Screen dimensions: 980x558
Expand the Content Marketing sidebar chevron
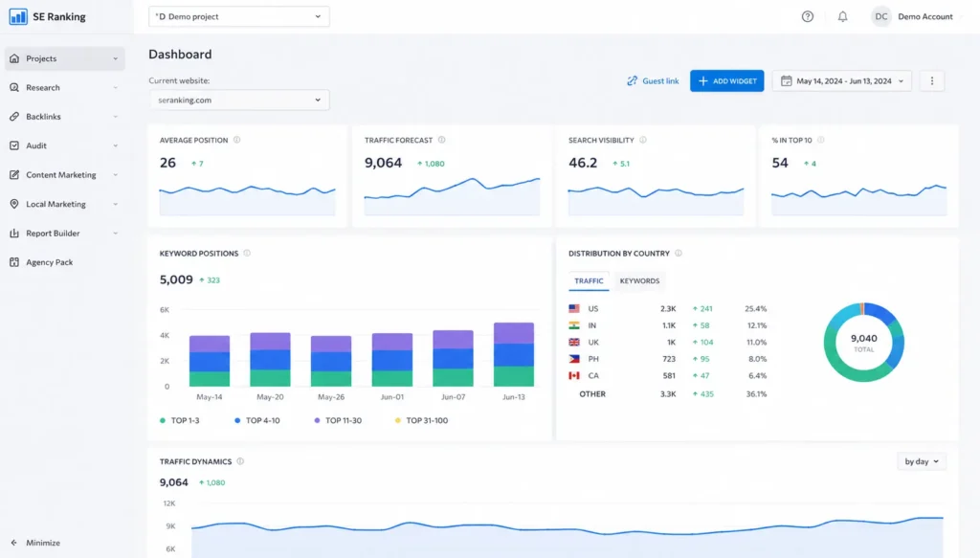click(x=116, y=175)
